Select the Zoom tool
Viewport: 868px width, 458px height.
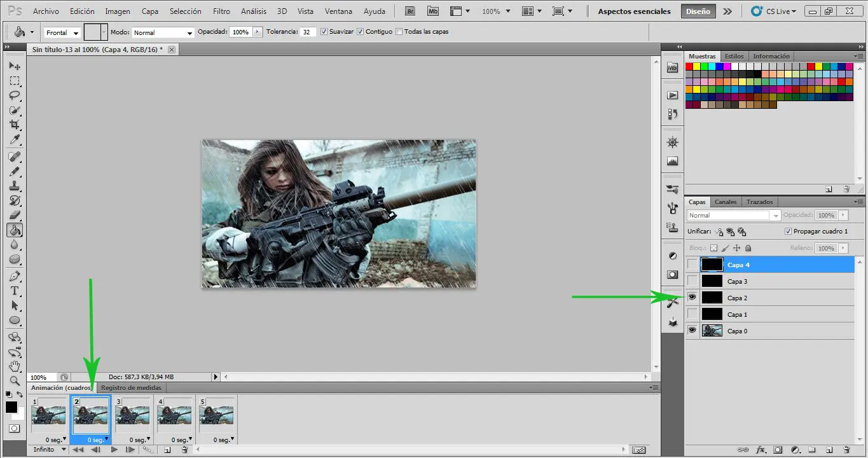point(15,381)
